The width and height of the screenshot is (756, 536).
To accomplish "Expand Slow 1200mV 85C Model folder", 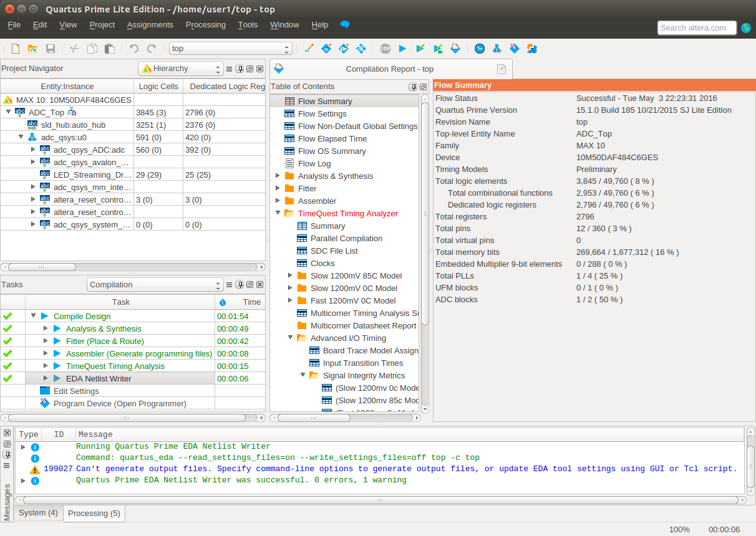I will click(290, 275).
